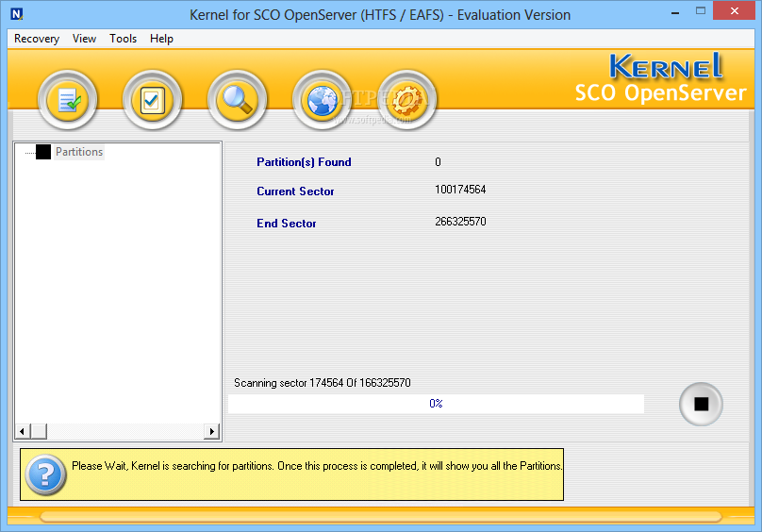The width and height of the screenshot is (762, 532).
Task: Click the blue question mark help icon
Action: click(45, 474)
